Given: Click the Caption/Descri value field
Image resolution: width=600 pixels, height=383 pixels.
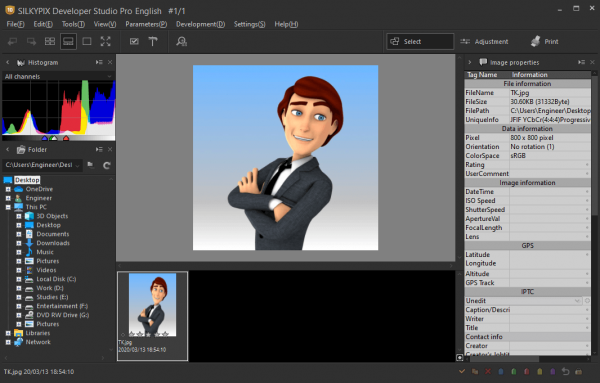Looking at the screenshot, I should click(x=550, y=310).
